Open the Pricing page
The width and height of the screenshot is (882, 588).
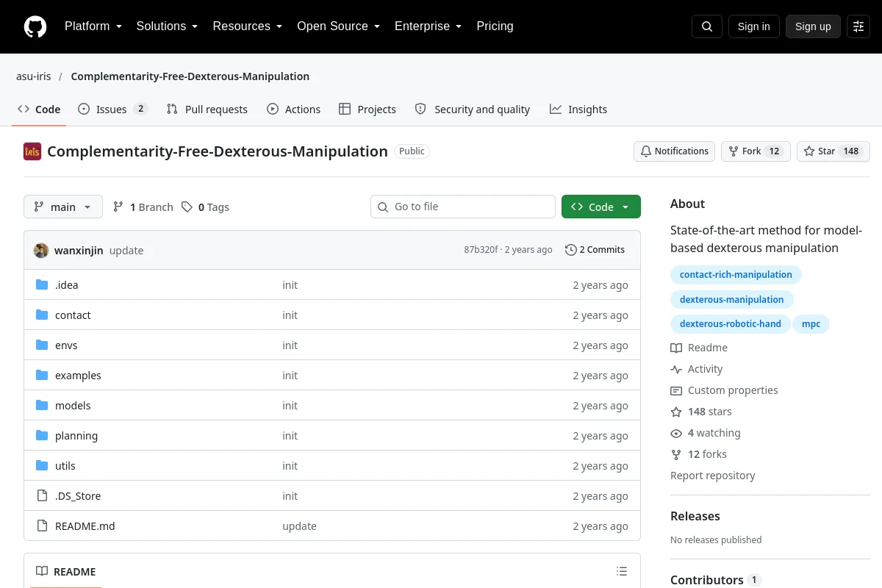(495, 26)
